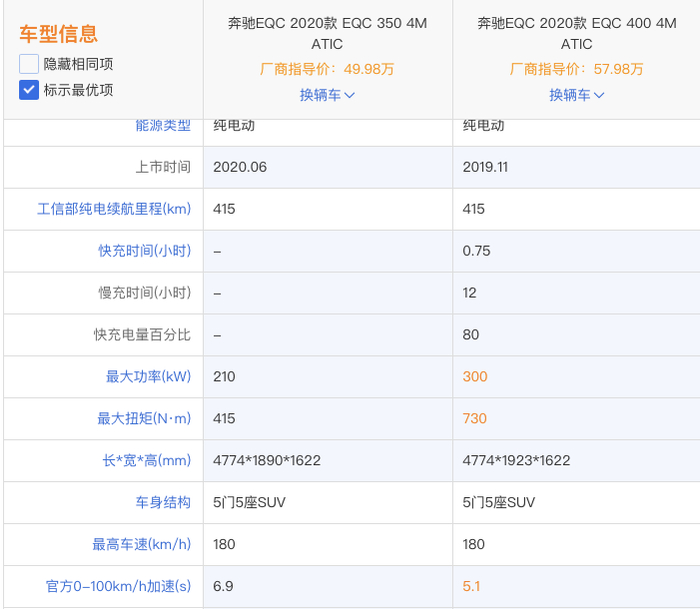Check the 隐藏相同项 checkbox

29,64
